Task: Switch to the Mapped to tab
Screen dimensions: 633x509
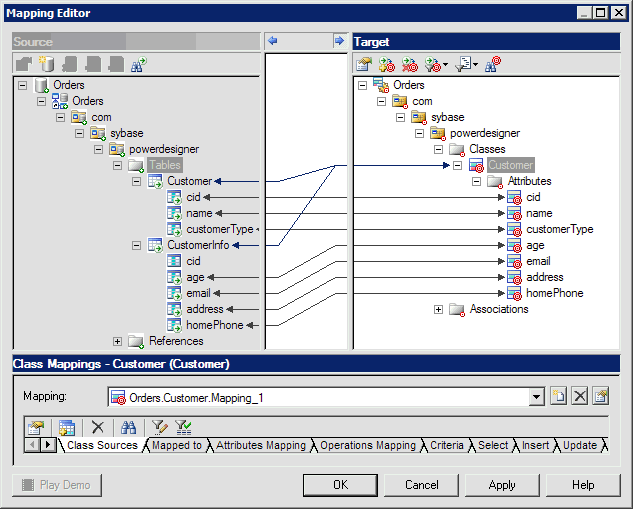Action: point(176,445)
